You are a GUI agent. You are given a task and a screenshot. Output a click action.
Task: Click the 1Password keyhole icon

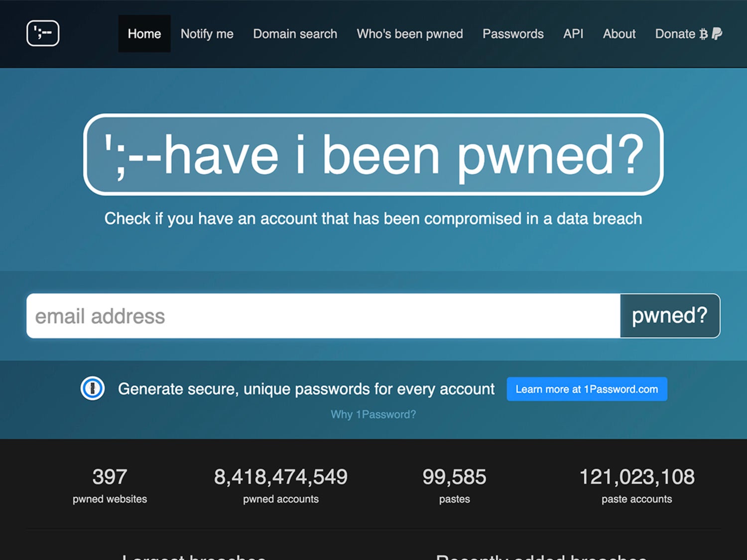tap(92, 389)
